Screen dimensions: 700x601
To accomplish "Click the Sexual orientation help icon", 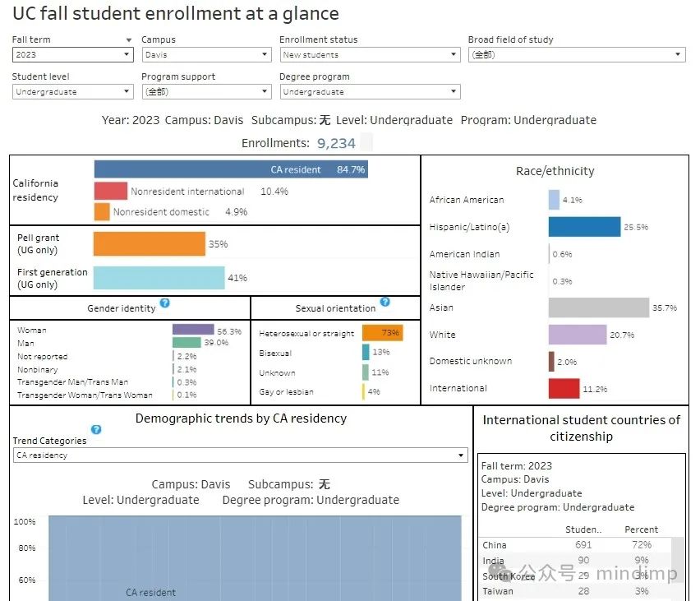I will point(385,303).
